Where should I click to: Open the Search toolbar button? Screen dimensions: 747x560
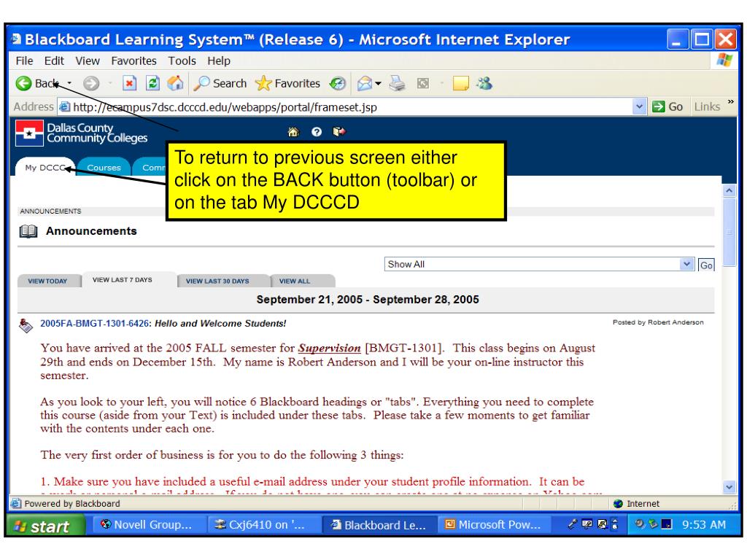(220, 83)
